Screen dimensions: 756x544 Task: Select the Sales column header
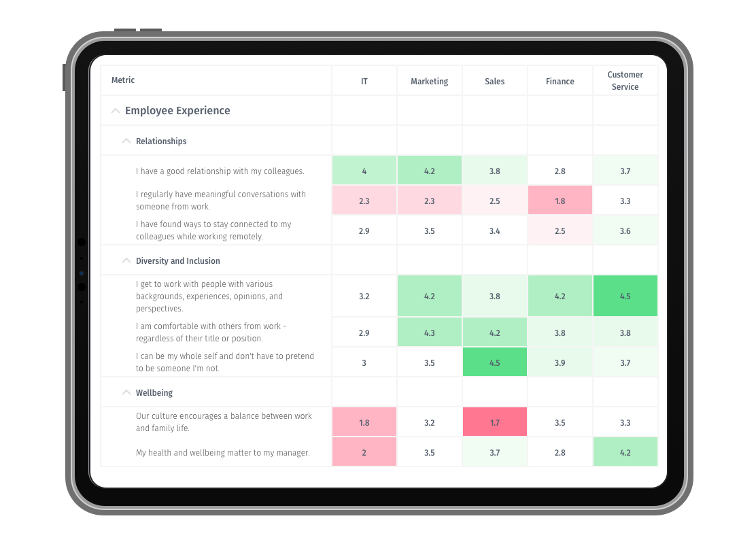pyautogui.click(x=494, y=81)
